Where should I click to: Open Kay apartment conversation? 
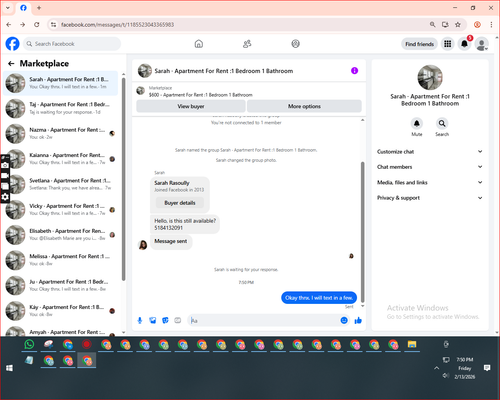click(61, 311)
